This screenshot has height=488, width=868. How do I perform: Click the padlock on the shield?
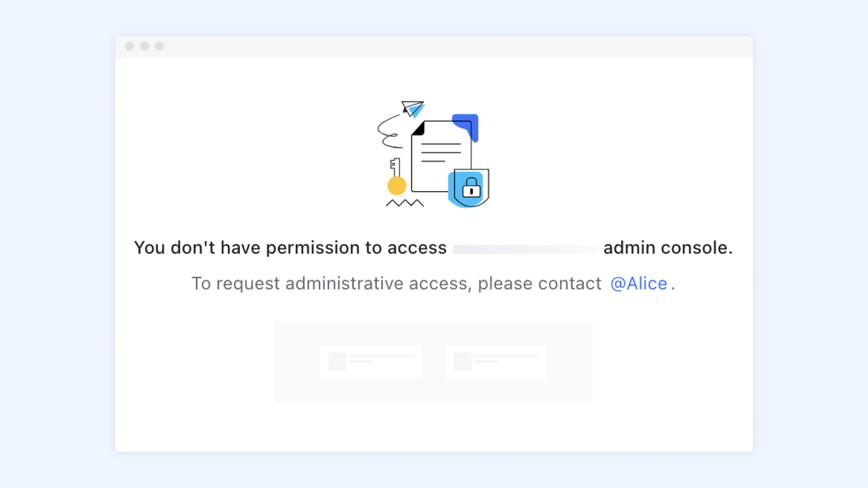pyautogui.click(x=471, y=188)
